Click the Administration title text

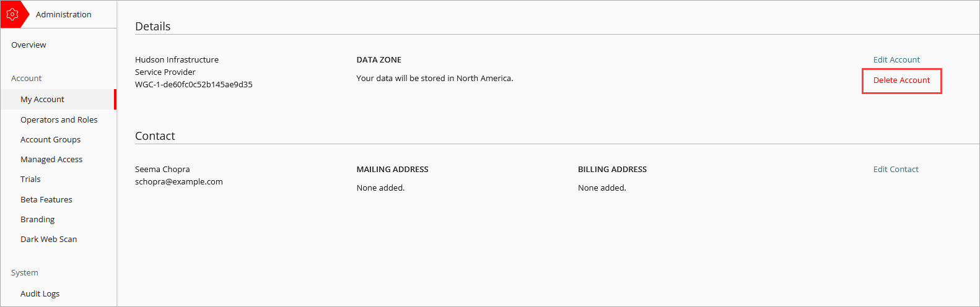point(63,15)
